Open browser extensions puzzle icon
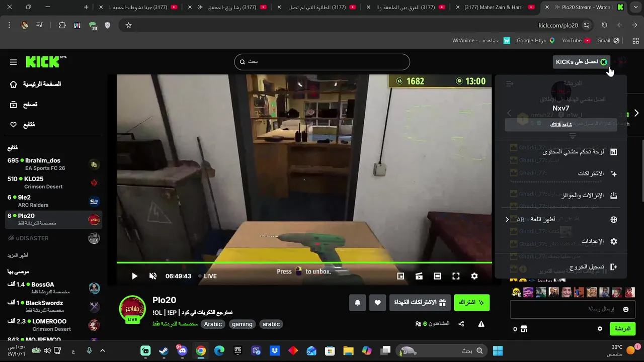Viewport: 644px width, 362px height. pos(62,25)
